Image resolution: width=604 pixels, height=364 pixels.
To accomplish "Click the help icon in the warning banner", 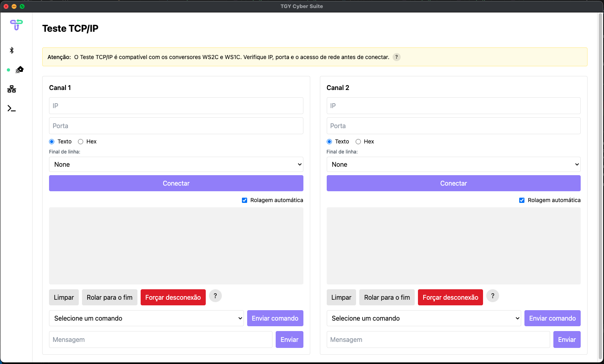I will point(396,57).
